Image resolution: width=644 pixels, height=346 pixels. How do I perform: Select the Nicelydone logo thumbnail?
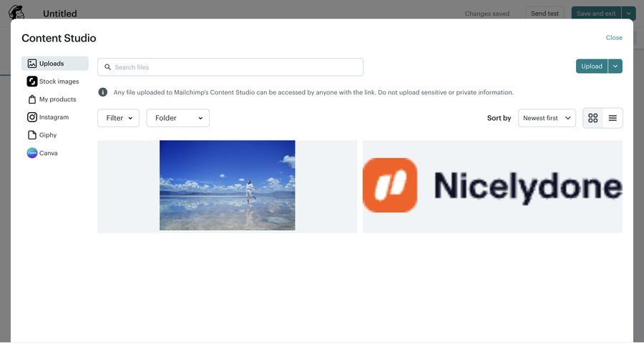[x=492, y=186]
